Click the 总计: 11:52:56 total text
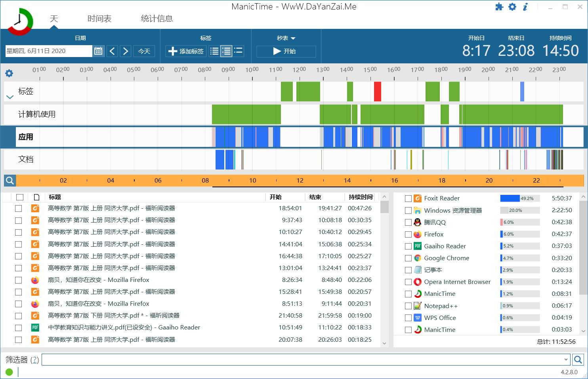 556,341
